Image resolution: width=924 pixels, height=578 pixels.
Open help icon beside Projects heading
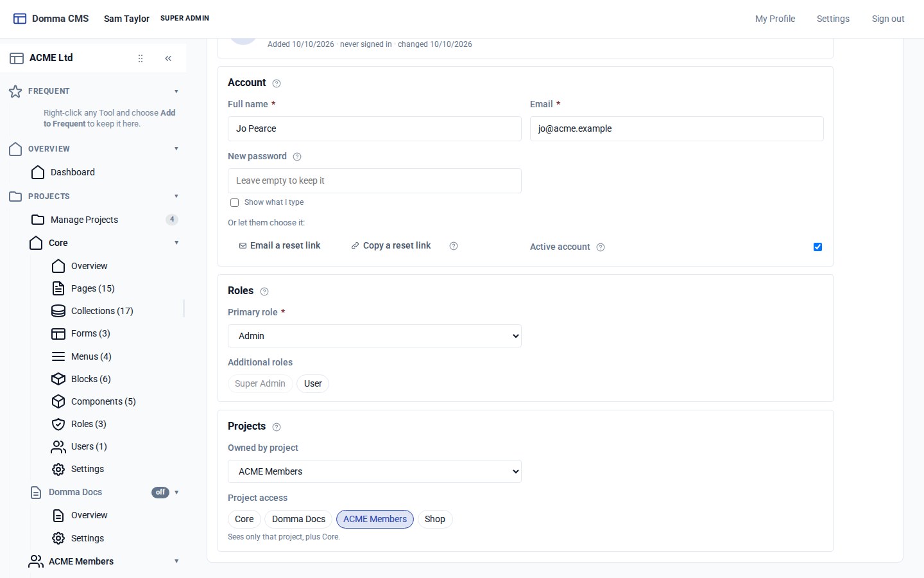pos(277,427)
